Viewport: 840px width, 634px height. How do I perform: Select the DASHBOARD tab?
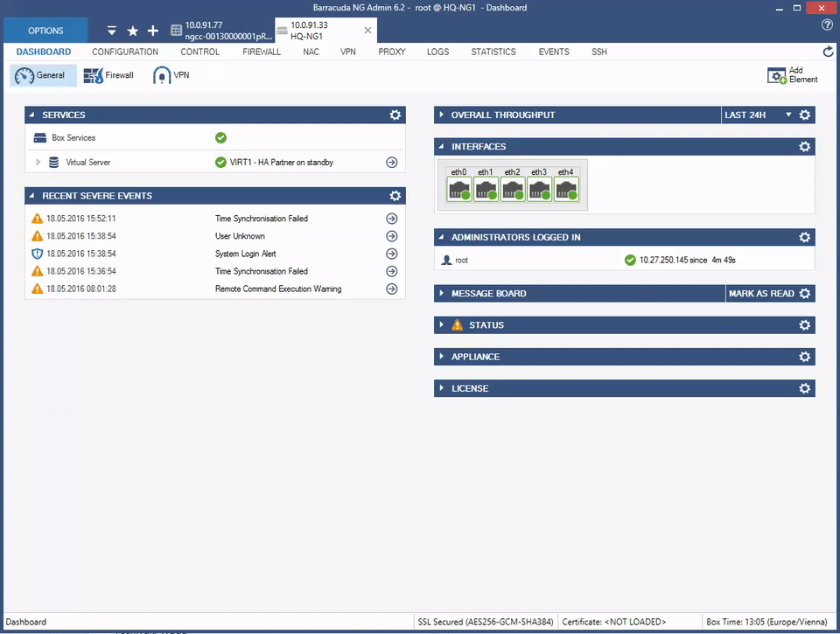[44, 52]
